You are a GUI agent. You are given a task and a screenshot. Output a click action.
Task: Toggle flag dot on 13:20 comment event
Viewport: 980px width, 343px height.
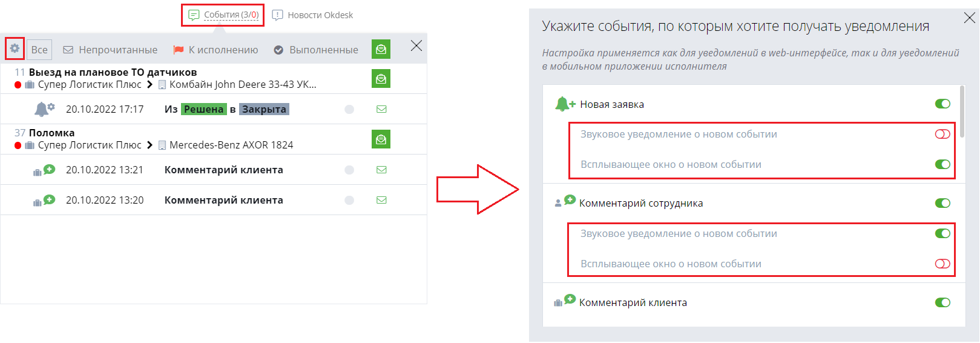tap(349, 200)
